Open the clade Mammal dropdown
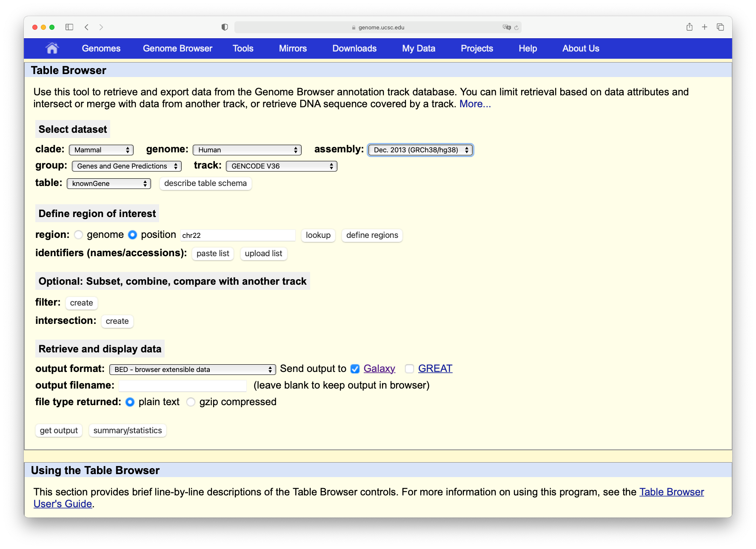 click(x=101, y=150)
